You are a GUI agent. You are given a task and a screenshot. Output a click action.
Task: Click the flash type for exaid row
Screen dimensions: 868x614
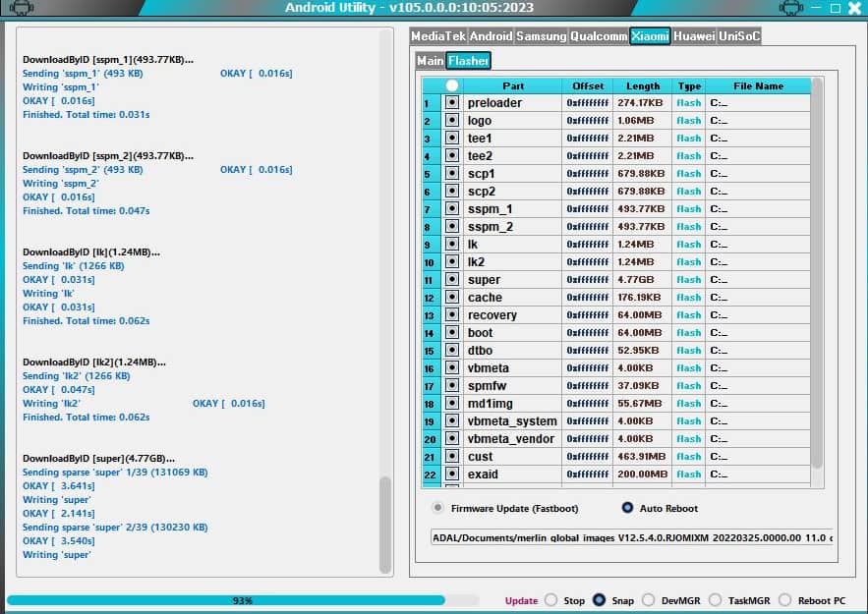689,474
